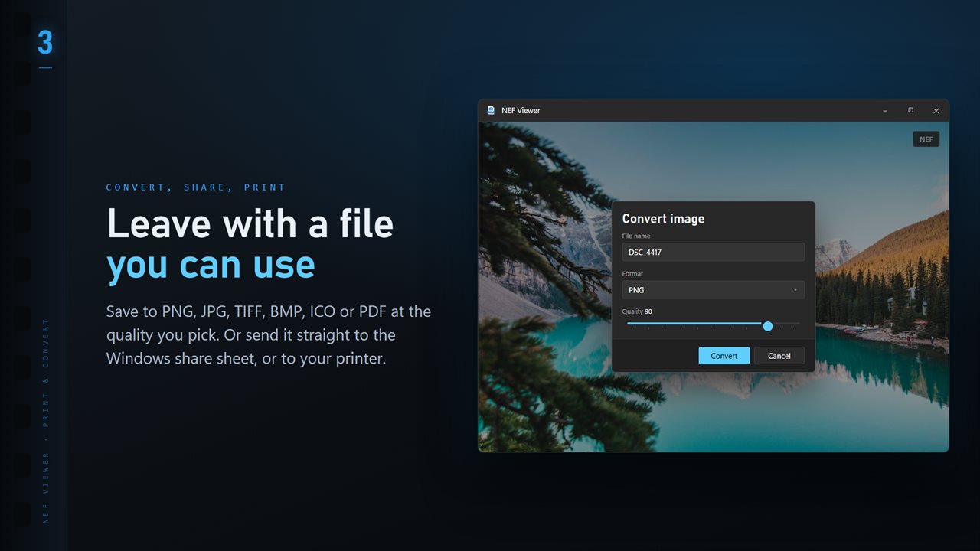This screenshot has height=551, width=980.
Task: Minimize the NEF Viewer window
Action: (885, 110)
